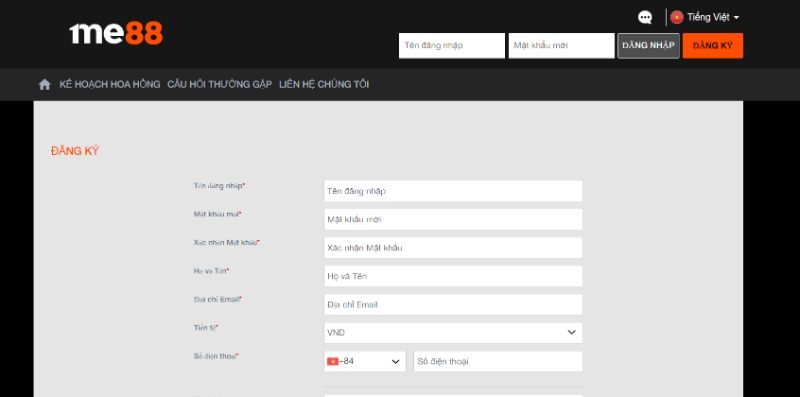Image resolution: width=800 pixels, height=397 pixels.
Task: Go to home via house icon
Action: click(x=45, y=85)
